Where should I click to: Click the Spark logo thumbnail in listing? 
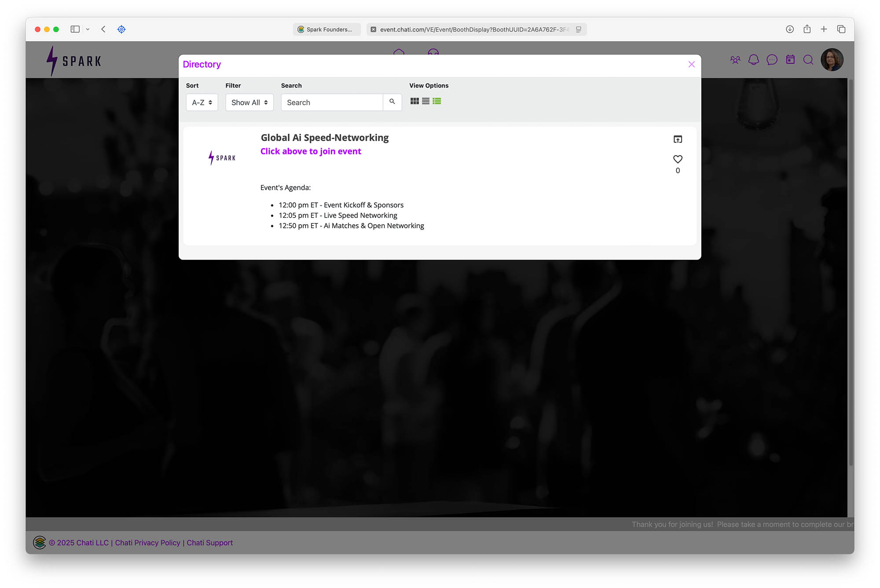222,157
